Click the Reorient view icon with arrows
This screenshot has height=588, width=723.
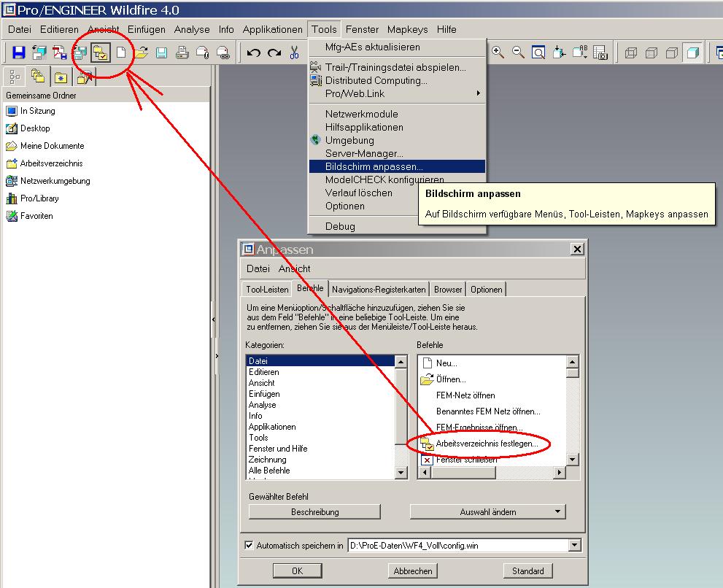[x=559, y=53]
